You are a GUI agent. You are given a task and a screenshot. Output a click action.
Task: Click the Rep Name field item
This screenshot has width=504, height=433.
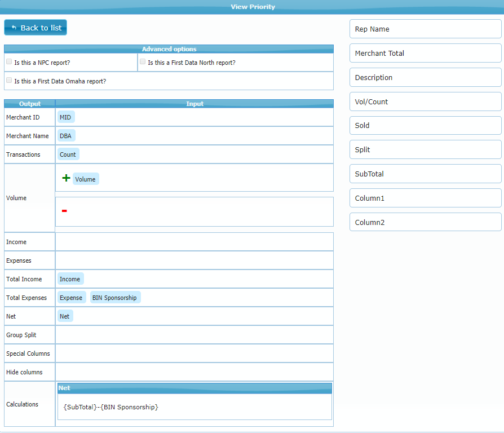[x=425, y=29]
